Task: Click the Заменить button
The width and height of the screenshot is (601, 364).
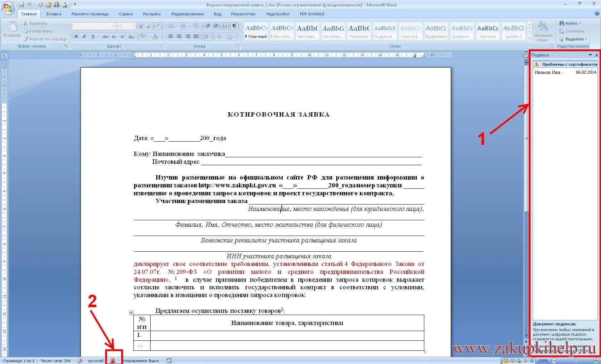Action: tap(571, 31)
